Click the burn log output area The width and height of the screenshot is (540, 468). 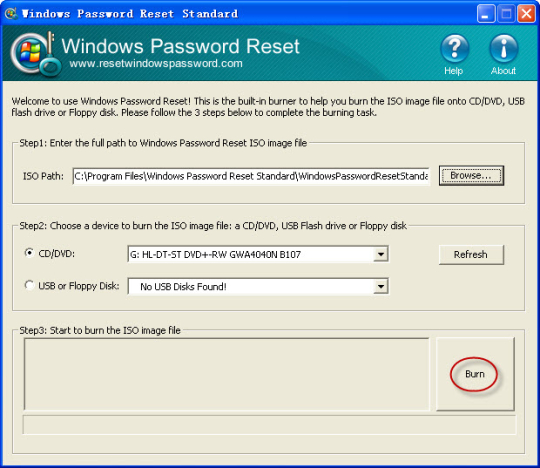point(227,374)
